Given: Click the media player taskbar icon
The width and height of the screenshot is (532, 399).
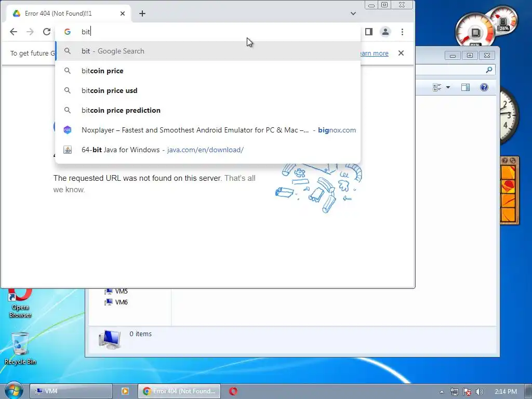Looking at the screenshot, I should click(x=125, y=391).
